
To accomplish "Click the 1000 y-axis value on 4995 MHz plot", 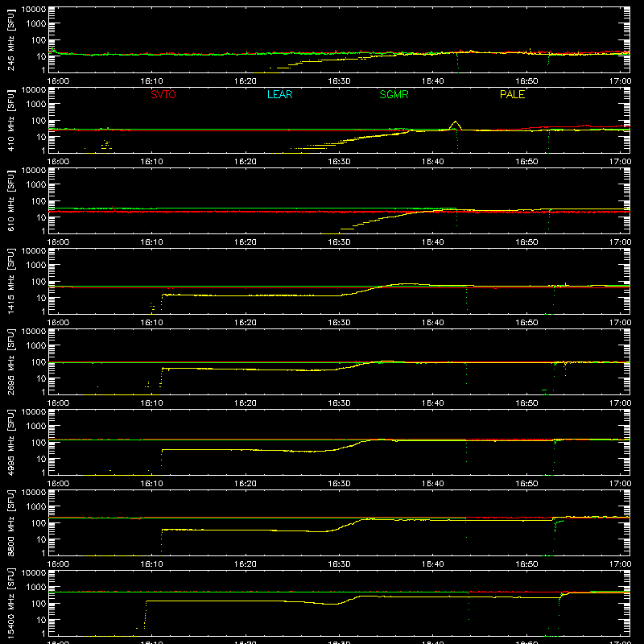I will coord(36,427).
